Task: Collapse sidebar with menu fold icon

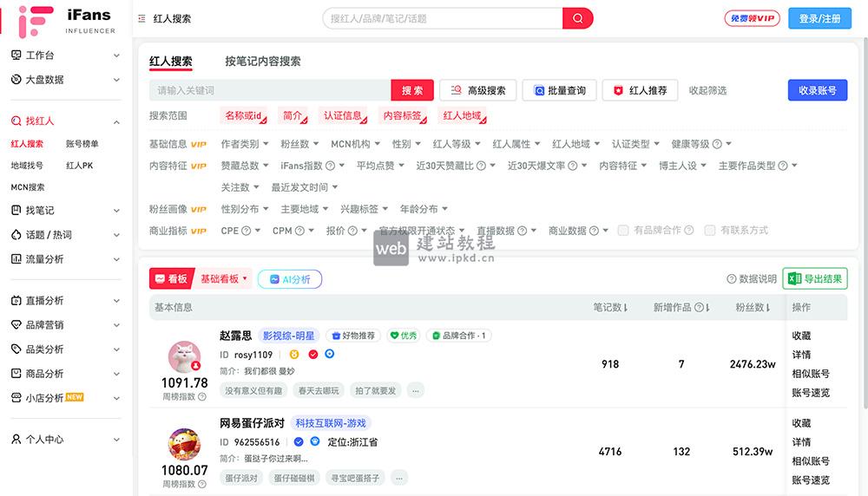Action: [141, 18]
